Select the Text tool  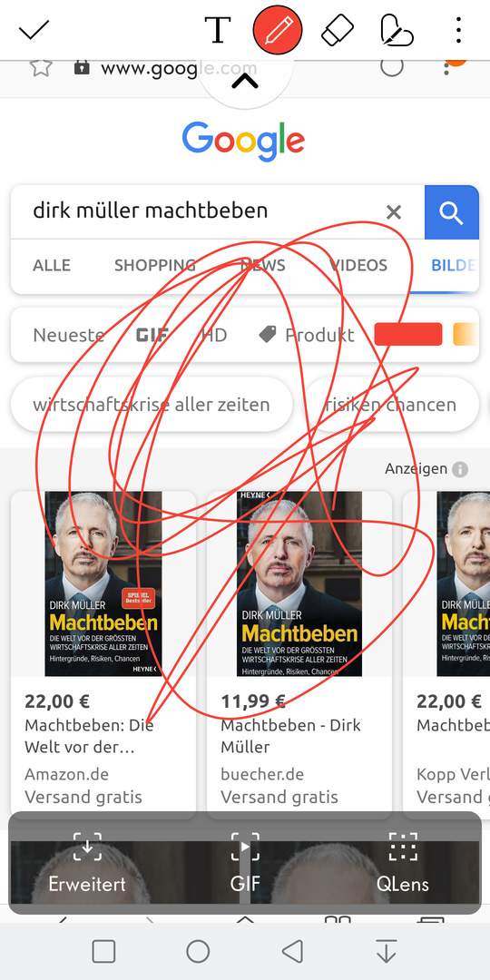(x=218, y=30)
